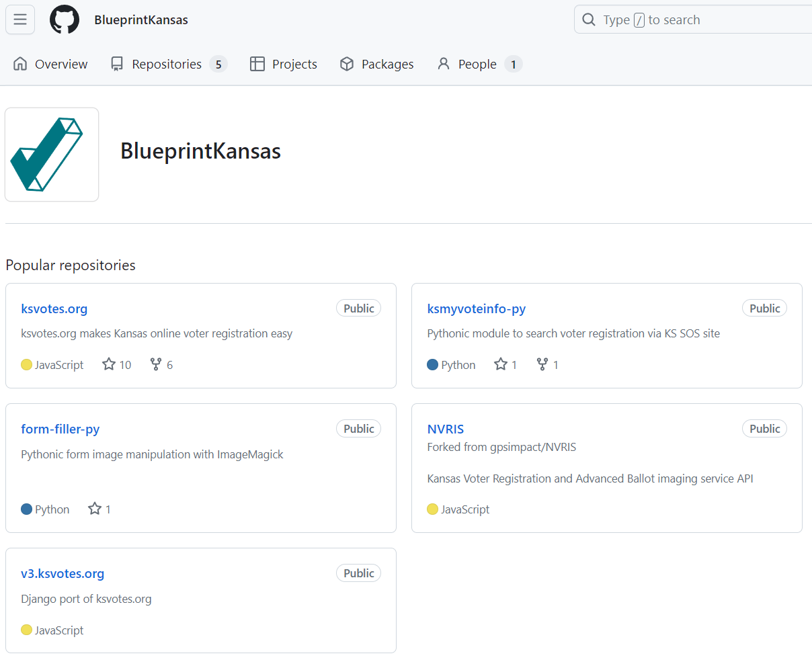Viewport: 812px width, 666px height.
Task: Click the Python label on form-filler-py
Action: pyautogui.click(x=52, y=509)
